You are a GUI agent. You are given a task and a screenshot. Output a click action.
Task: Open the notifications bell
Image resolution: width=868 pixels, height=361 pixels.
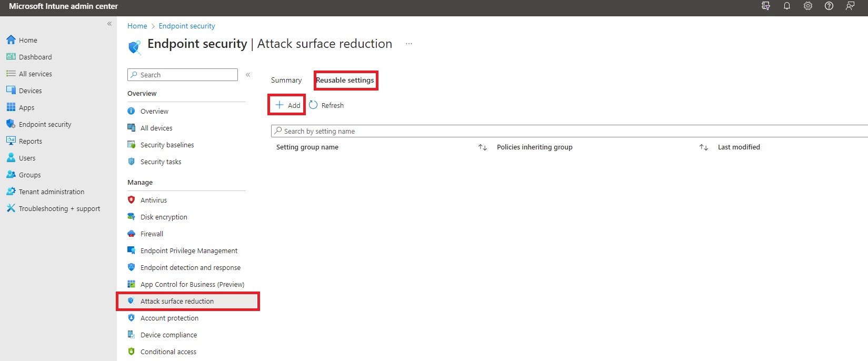pyautogui.click(x=787, y=6)
